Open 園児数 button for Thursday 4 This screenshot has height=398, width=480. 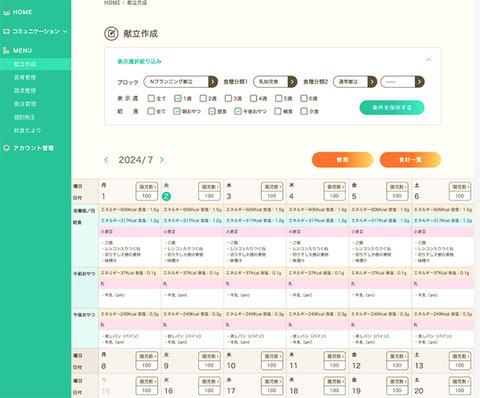[x=335, y=187]
